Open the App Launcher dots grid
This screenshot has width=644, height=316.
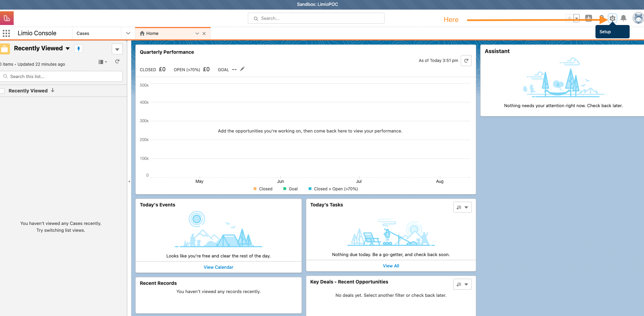pyautogui.click(x=6, y=33)
